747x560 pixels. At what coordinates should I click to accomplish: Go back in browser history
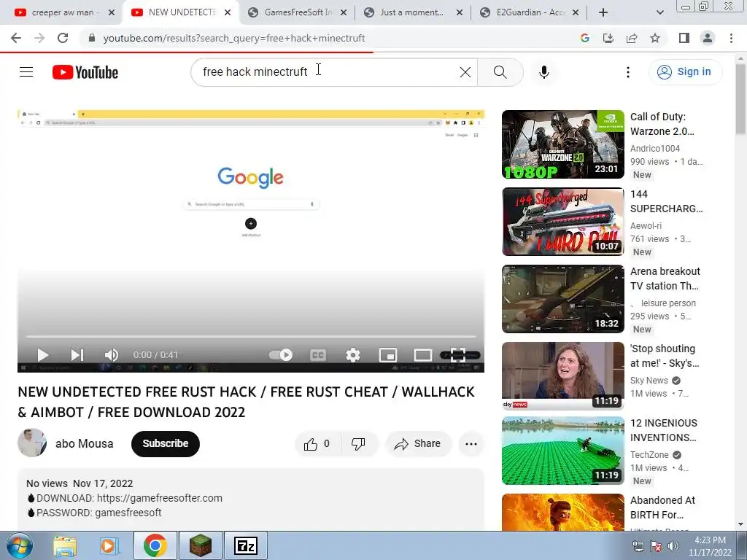click(16, 38)
